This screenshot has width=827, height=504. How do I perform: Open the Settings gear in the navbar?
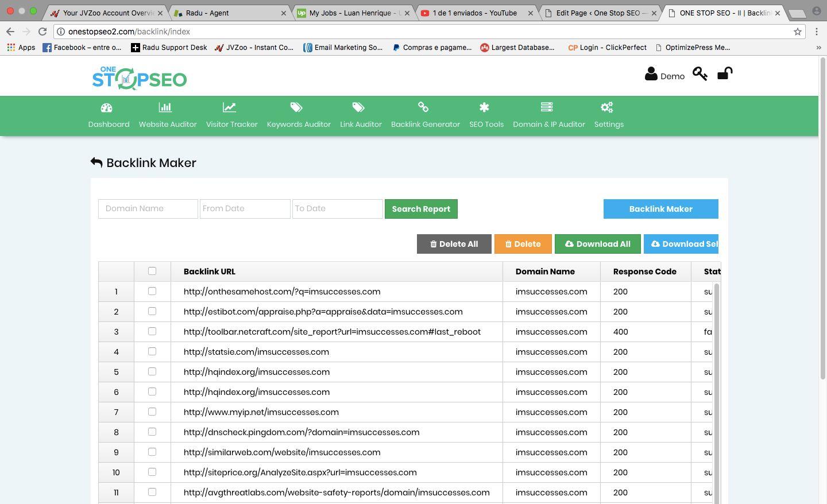point(607,107)
